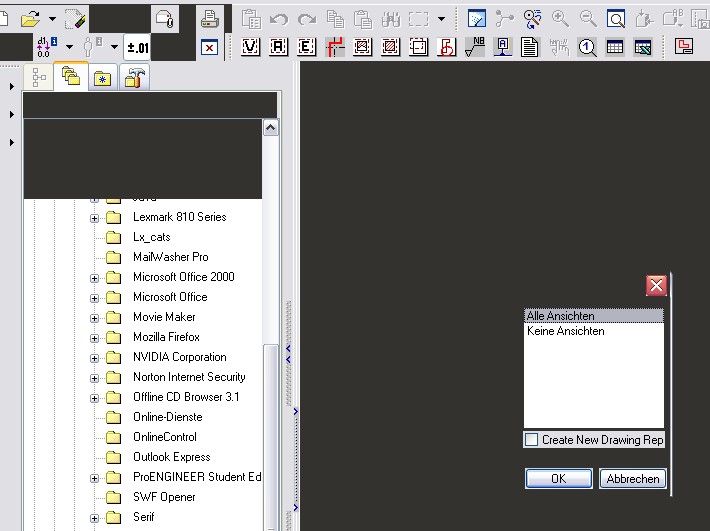Switch to the Folder Browser tab
Screen dimensions: 710x531
71,77
